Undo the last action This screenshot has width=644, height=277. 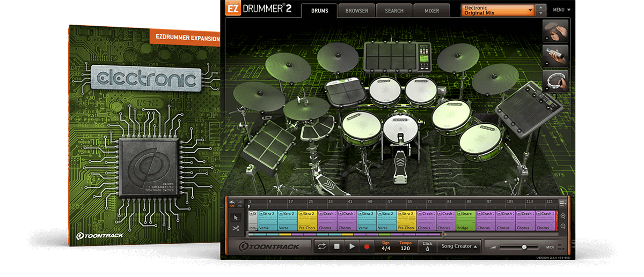pos(232,203)
